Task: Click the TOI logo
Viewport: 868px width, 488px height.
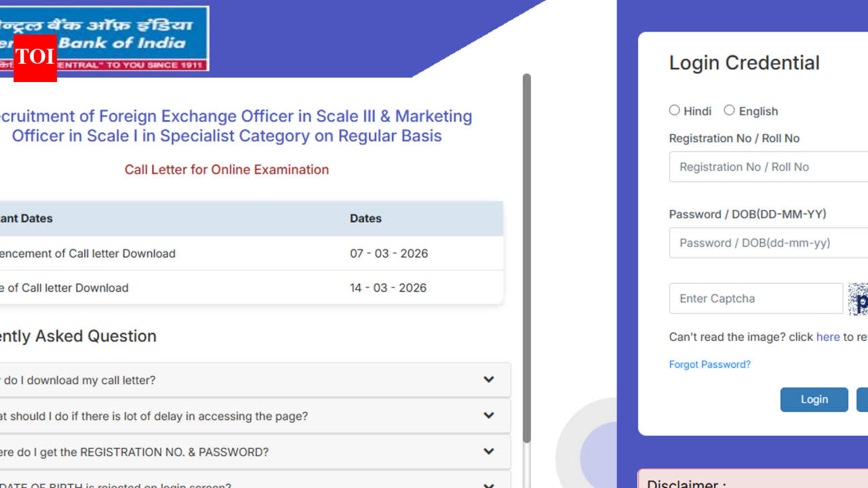Action: click(34, 60)
